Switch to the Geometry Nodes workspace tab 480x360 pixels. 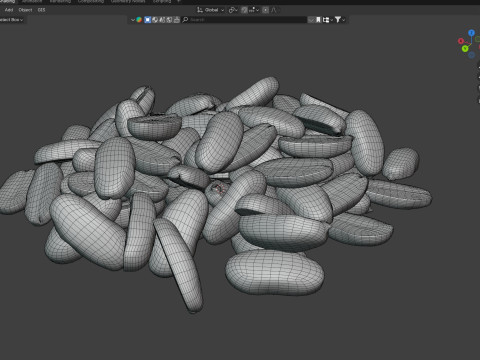point(128,1)
